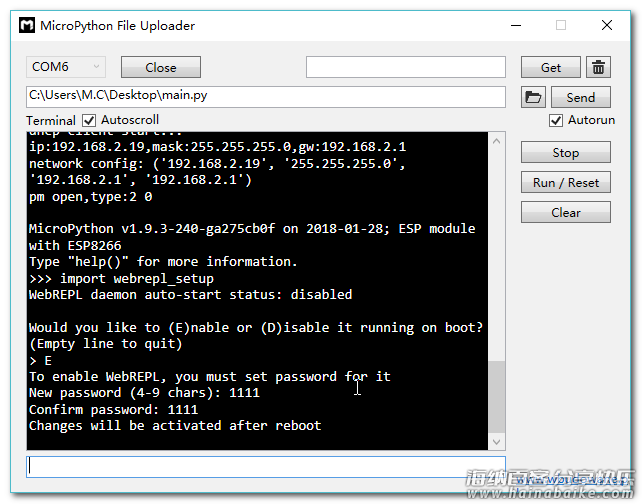The height and width of the screenshot is (504, 642).
Task: Click the command input field below terminal
Action: click(x=266, y=467)
